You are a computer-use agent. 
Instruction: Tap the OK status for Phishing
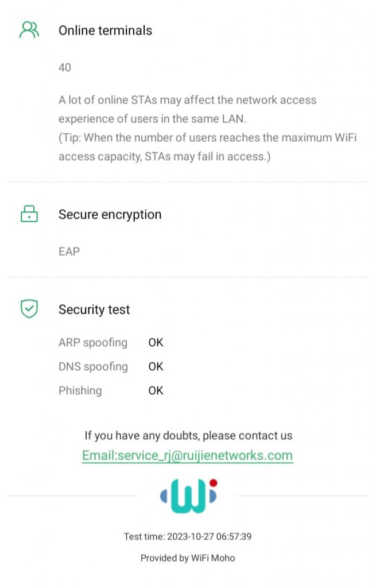coord(156,390)
